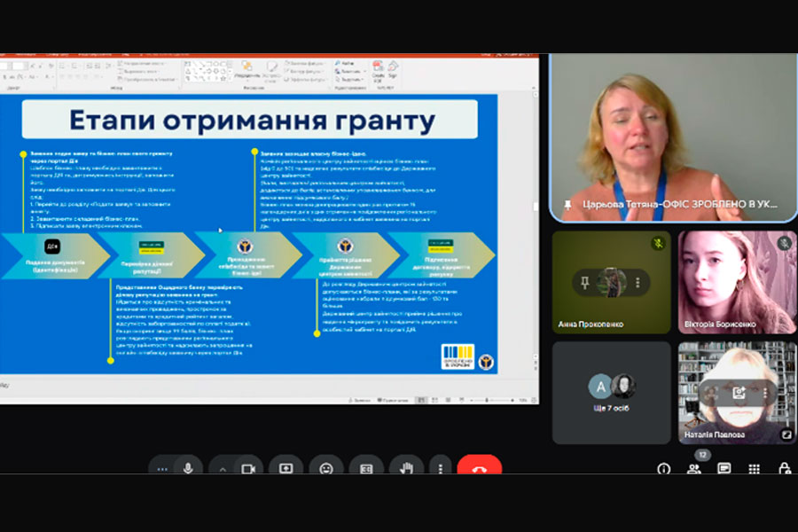
Task: Click pin icon on Царьова Тетяна tile
Action: (x=568, y=205)
